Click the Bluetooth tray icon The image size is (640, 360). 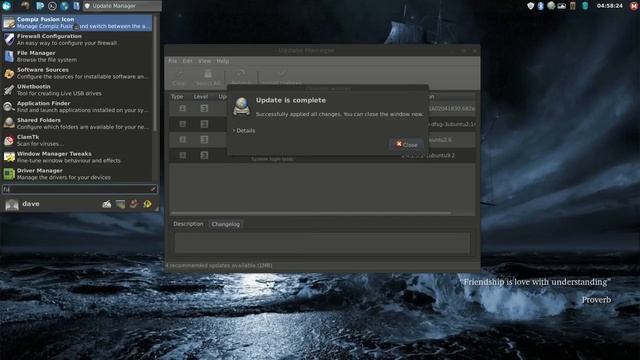(x=540, y=6)
